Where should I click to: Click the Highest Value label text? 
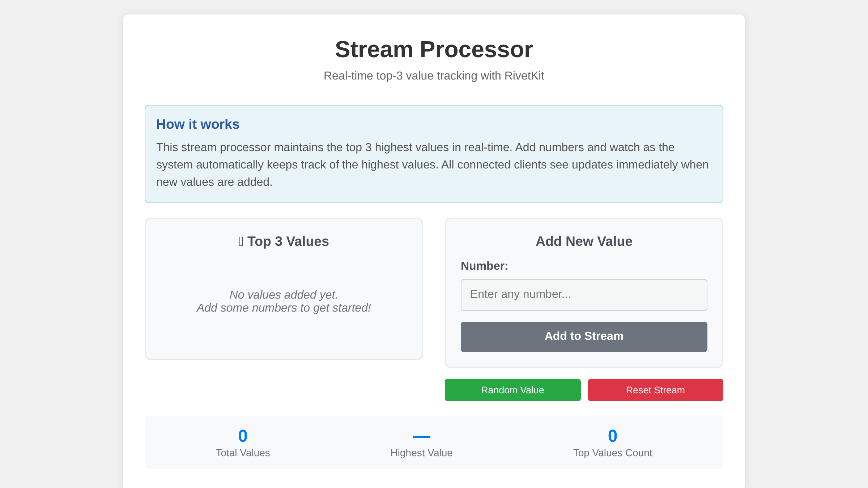[421, 453]
